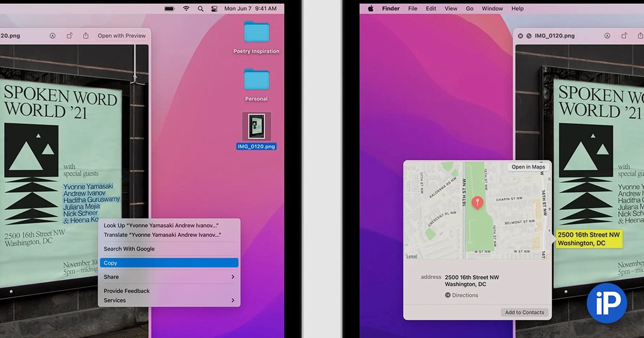Viewport: 644px width, 338px height.
Task: Open the Edit menu
Action: tap(431, 9)
